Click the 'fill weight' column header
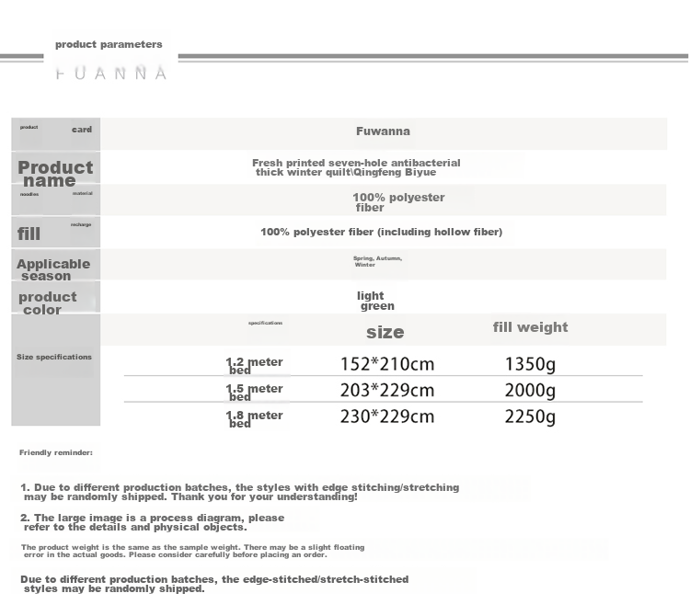 point(530,327)
